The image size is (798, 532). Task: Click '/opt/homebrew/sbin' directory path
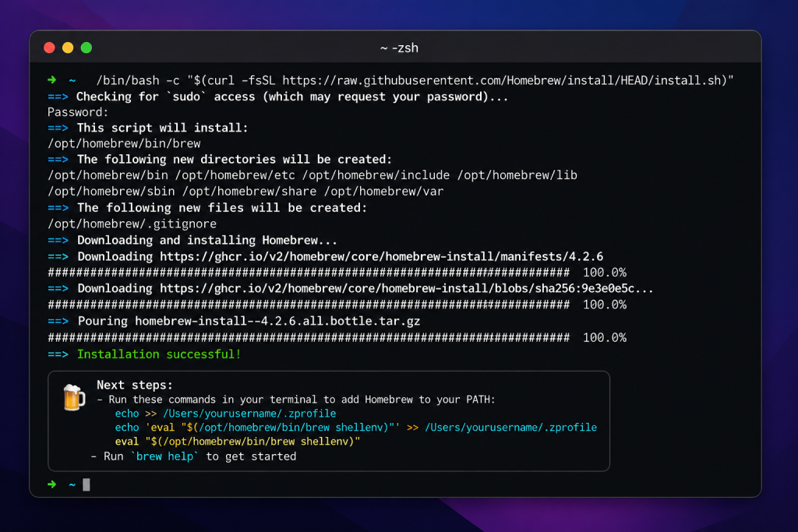pyautogui.click(x=111, y=192)
